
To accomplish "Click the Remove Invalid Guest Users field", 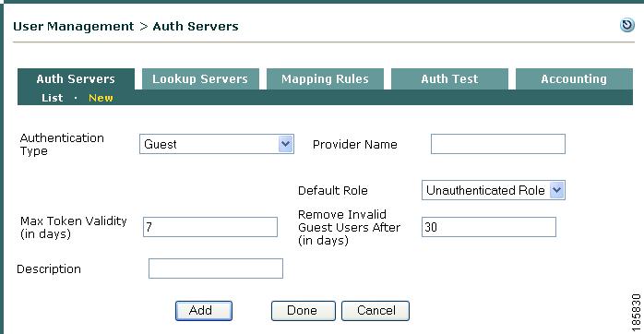I will (x=489, y=227).
